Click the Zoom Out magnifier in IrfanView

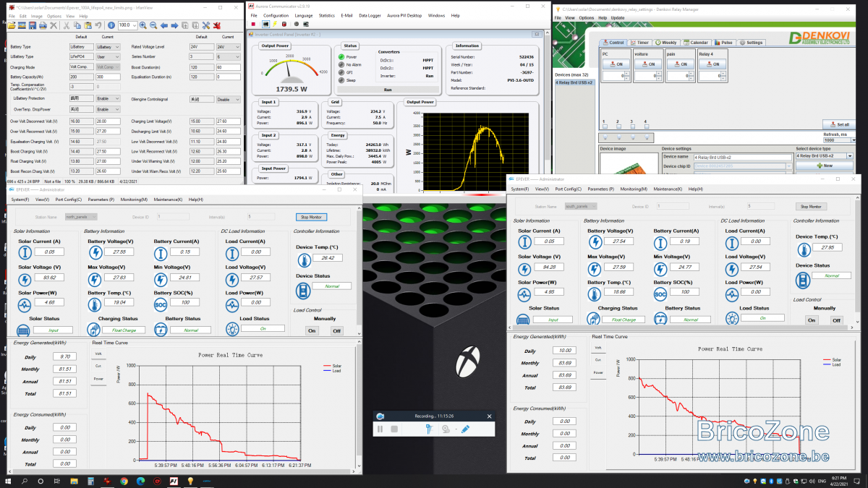(153, 25)
